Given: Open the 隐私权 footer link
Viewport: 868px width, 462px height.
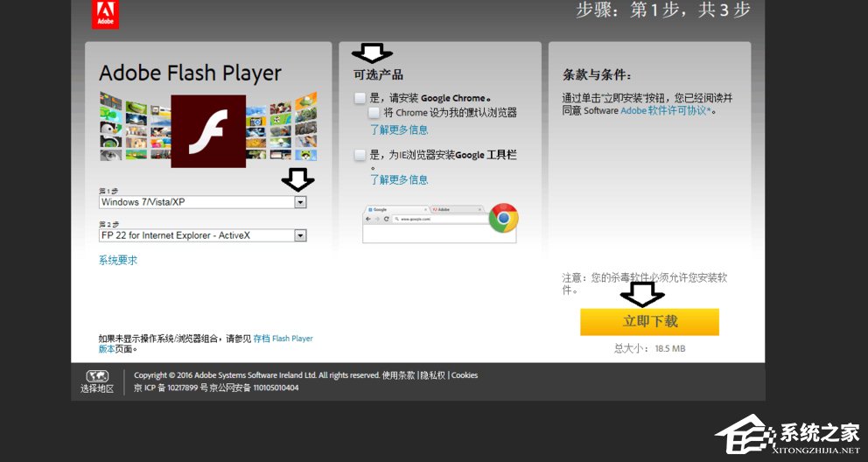Looking at the screenshot, I should point(433,375).
